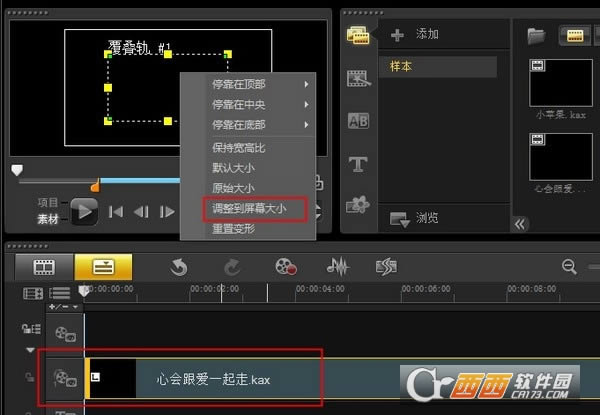600x415 pixels.
Task: Open the AB Title library icon
Action: (x=358, y=121)
